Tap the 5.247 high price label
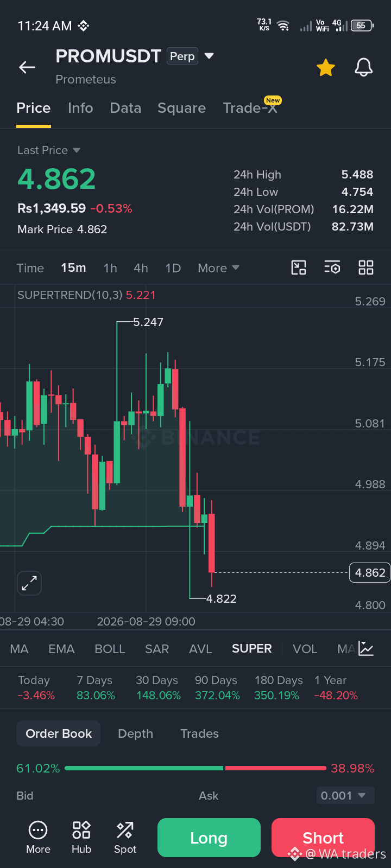Image resolution: width=391 pixels, height=868 pixels. point(148,322)
